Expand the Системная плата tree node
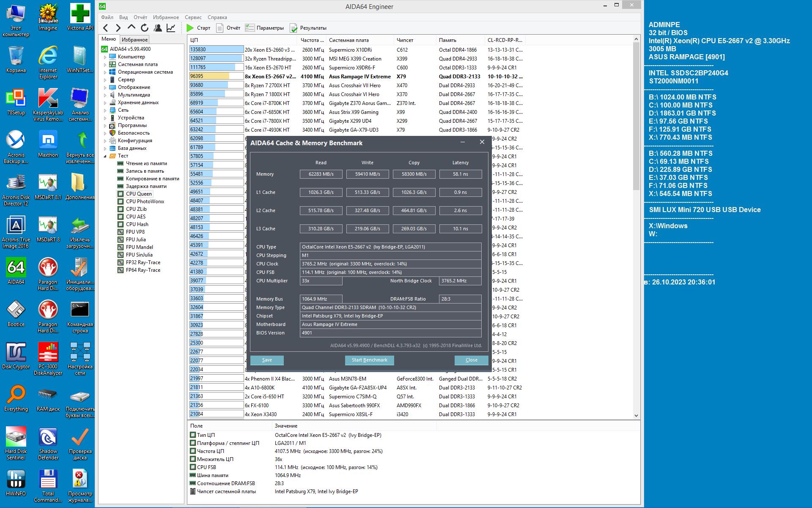This screenshot has height=508, width=812. (x=105, y=65)
